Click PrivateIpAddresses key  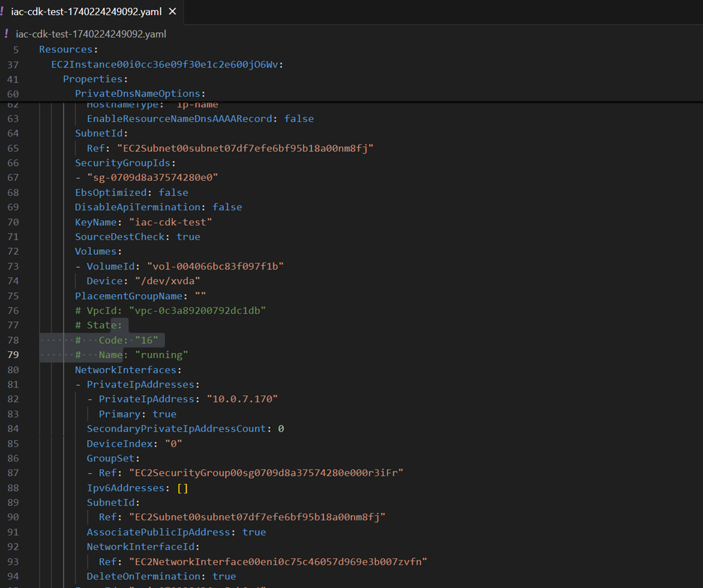[x=140, y=385]
